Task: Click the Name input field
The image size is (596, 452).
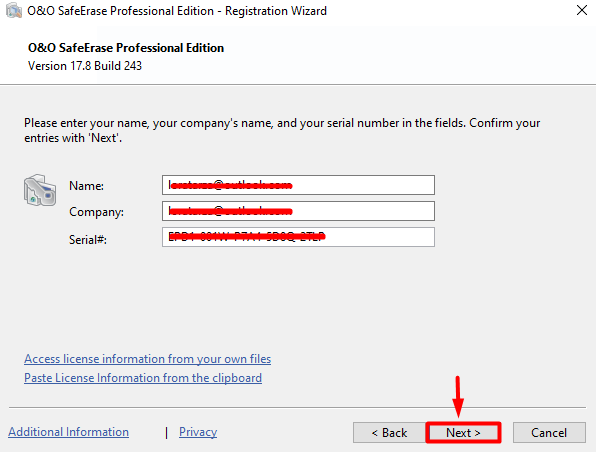Action: click(298, 185)
